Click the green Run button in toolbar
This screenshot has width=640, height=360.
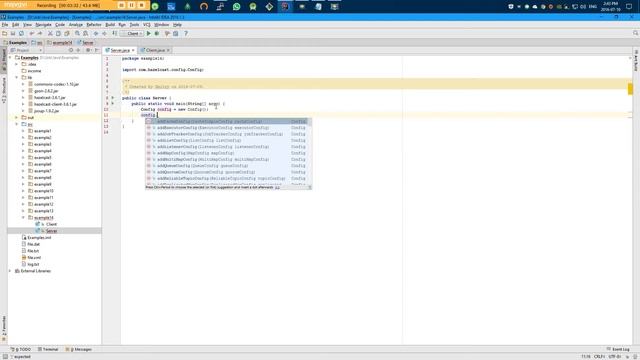(x=149, y=33)
